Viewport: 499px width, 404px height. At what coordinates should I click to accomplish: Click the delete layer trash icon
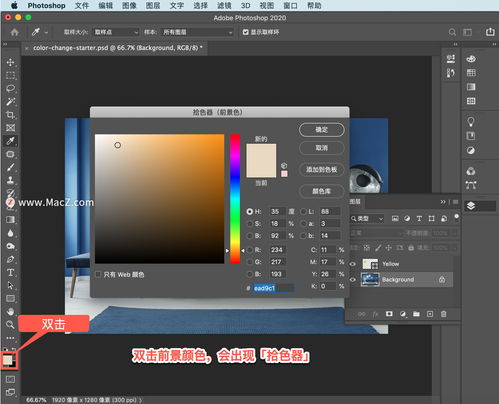(443, 314)
